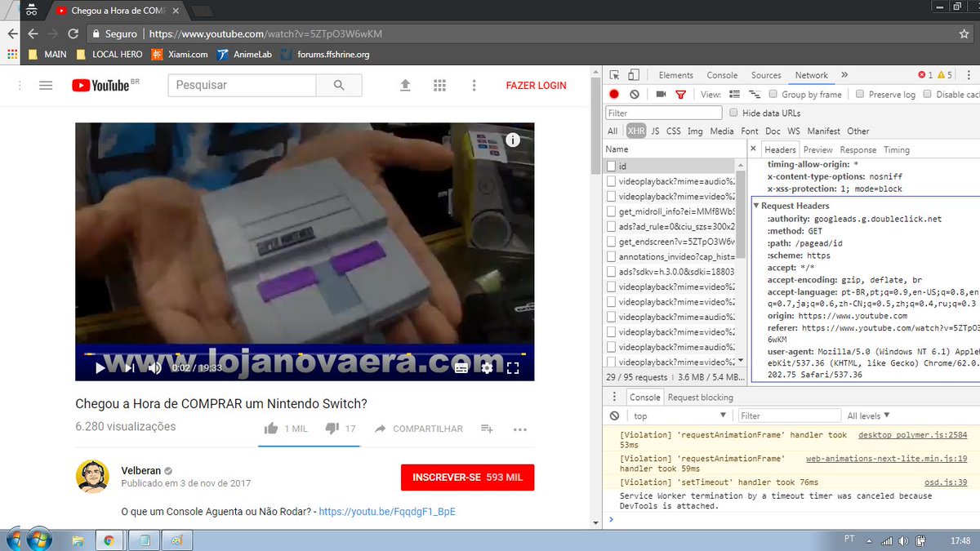Clear the network log
Screen dimensions: 980x551
[x=635, y=95]
